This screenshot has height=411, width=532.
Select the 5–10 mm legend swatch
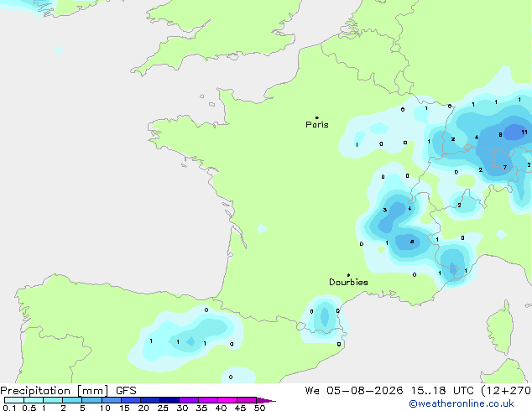click(x=91, y=400)
